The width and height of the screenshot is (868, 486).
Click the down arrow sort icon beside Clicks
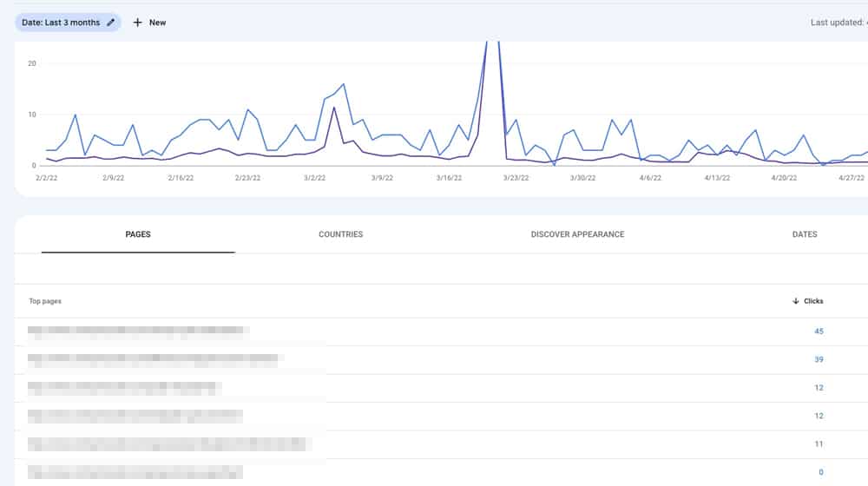796,301
